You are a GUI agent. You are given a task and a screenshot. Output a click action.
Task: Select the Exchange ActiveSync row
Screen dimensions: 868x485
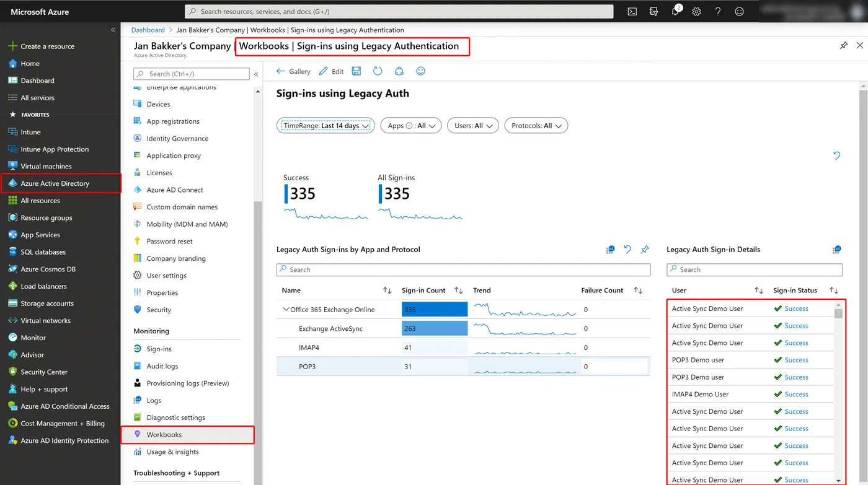463,329
